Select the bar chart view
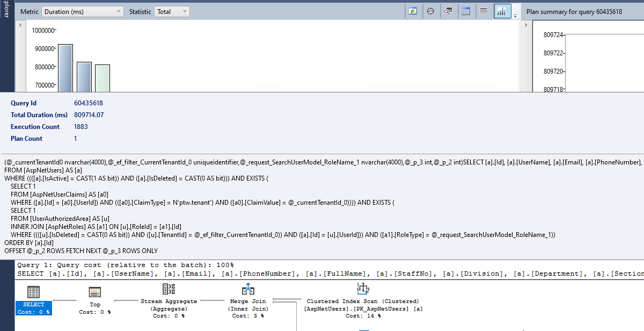 (x=503, y=11)
